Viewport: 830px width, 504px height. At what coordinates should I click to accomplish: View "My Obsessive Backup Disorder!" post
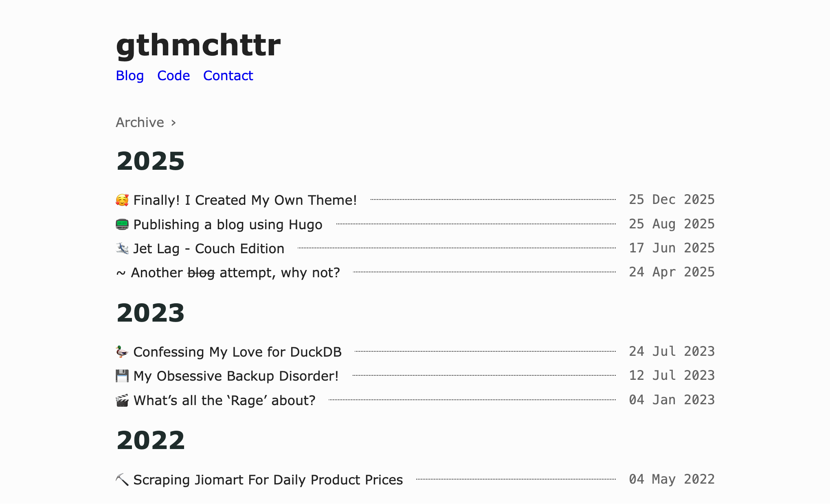236,376
